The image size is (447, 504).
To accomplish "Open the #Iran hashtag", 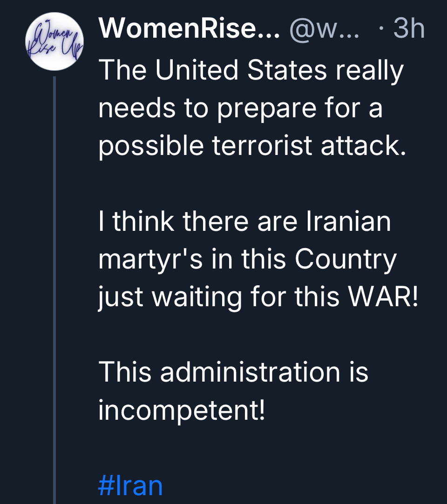I will (130, 485).
